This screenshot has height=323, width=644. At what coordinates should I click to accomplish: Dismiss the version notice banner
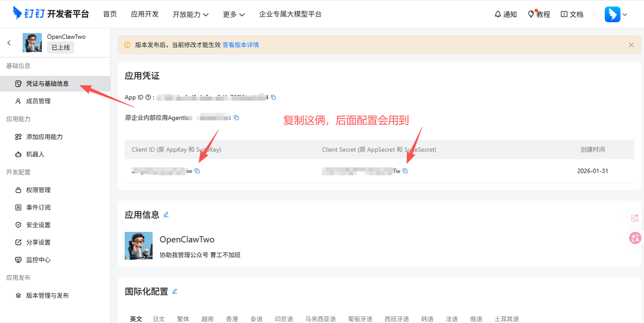[631, 45]
